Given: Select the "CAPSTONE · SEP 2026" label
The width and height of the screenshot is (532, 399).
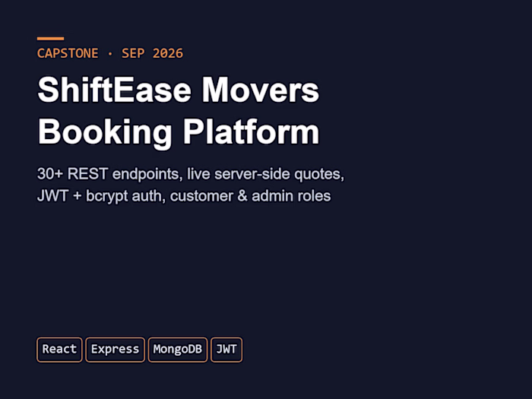Looking at the screenshot, I should point(110,53).
